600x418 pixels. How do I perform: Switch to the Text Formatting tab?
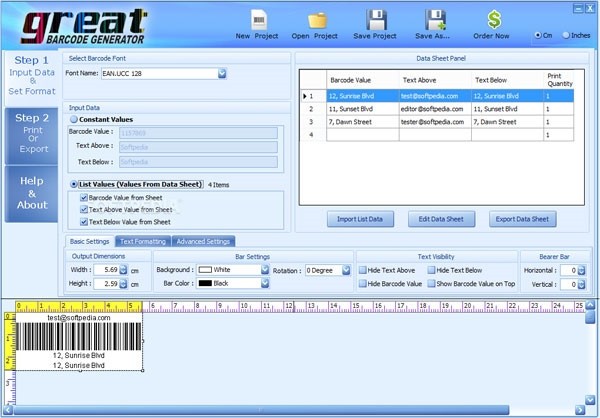[x=142, y=241]
